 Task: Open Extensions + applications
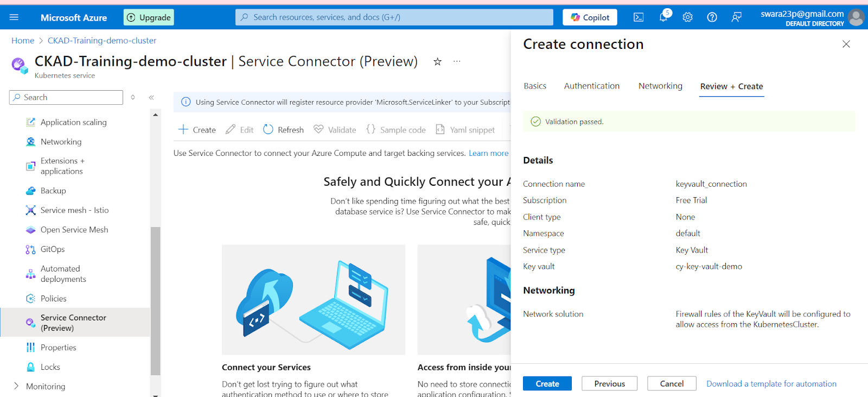pos(62,166)
